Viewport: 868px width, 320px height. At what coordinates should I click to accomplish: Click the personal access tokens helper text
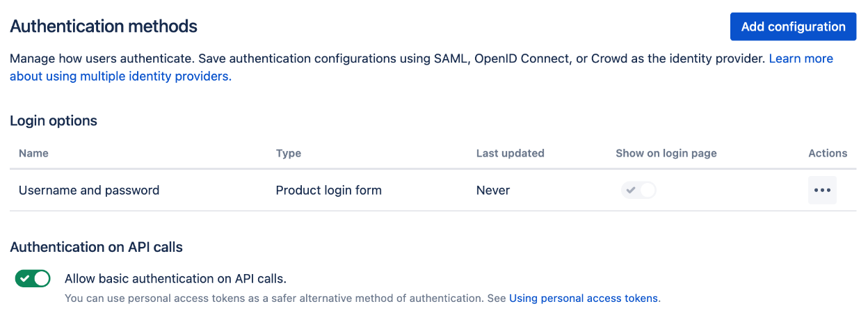(362, 298)
